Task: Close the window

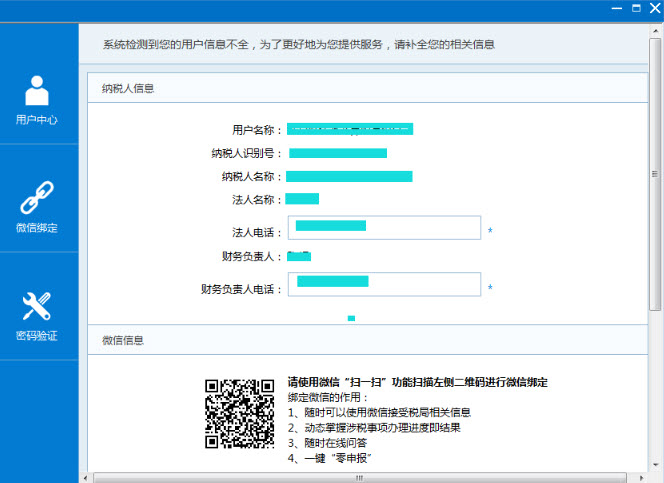Action: coord(655,8)
